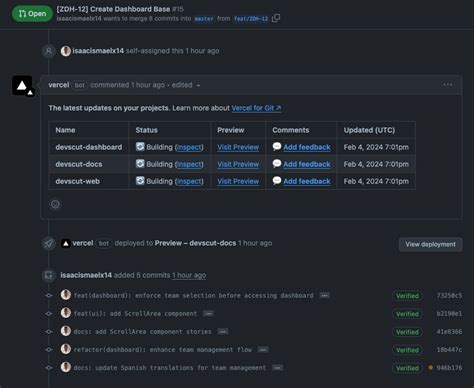Add an emoji reaction to vercel comment

click(55, 204)
